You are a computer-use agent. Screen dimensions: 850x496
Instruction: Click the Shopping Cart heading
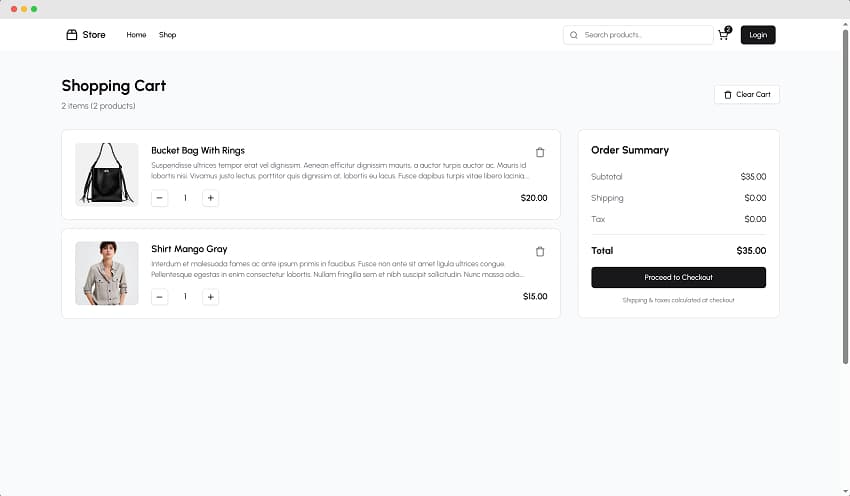point(114,86)
